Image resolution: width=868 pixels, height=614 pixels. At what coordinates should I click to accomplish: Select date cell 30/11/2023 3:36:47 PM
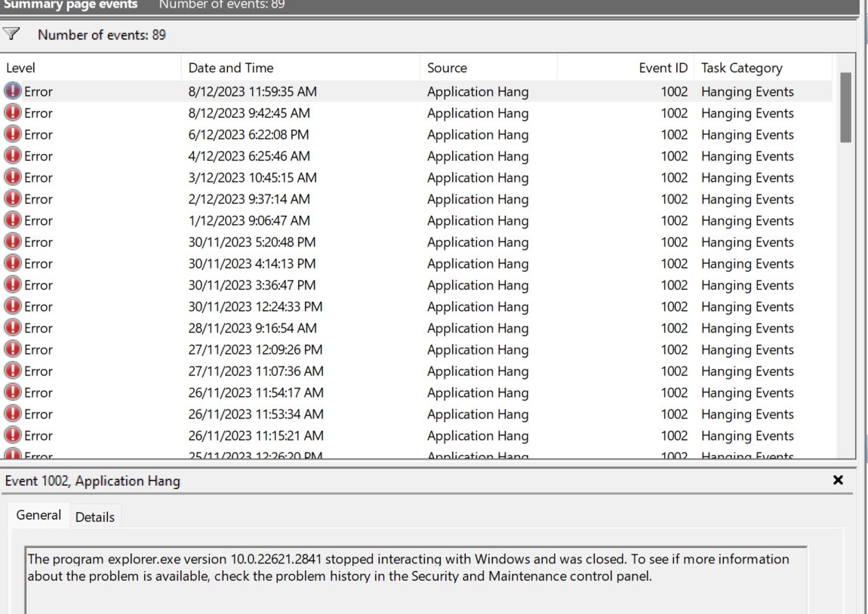(252, 285)
